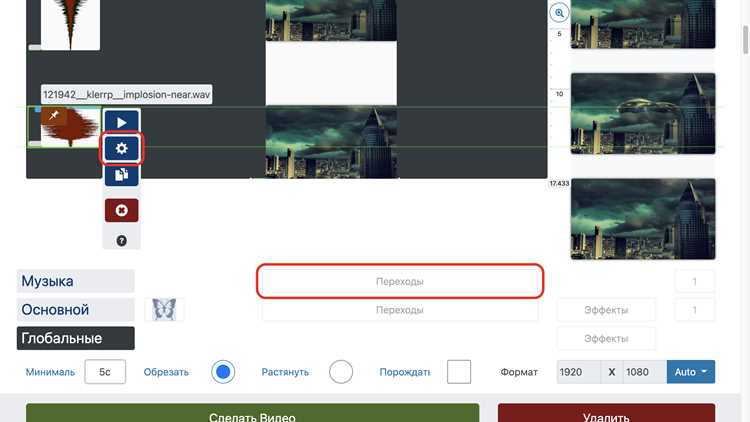Click the 17.433 timeline marker
750x422 pixels.
click(x=559, y=183)
